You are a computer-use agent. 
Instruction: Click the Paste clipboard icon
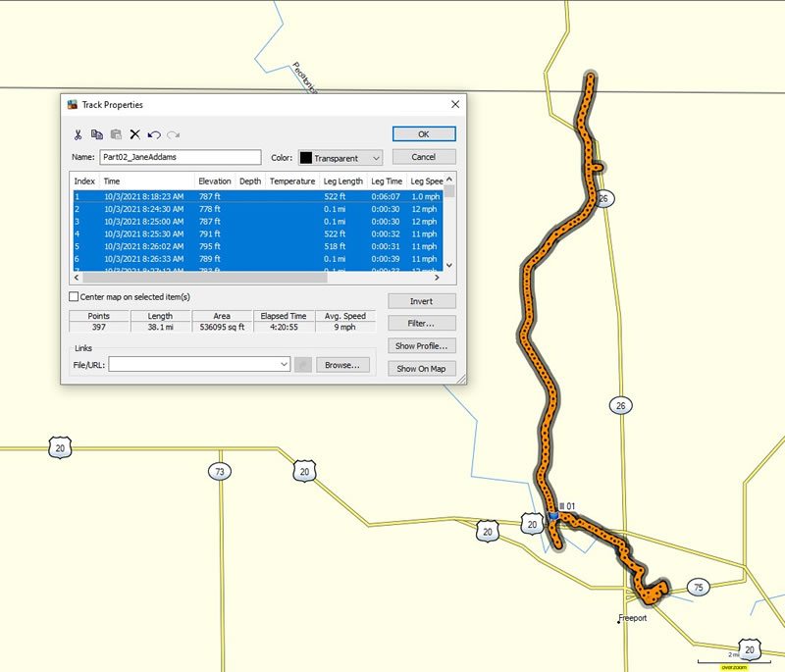tap(116, 134)
